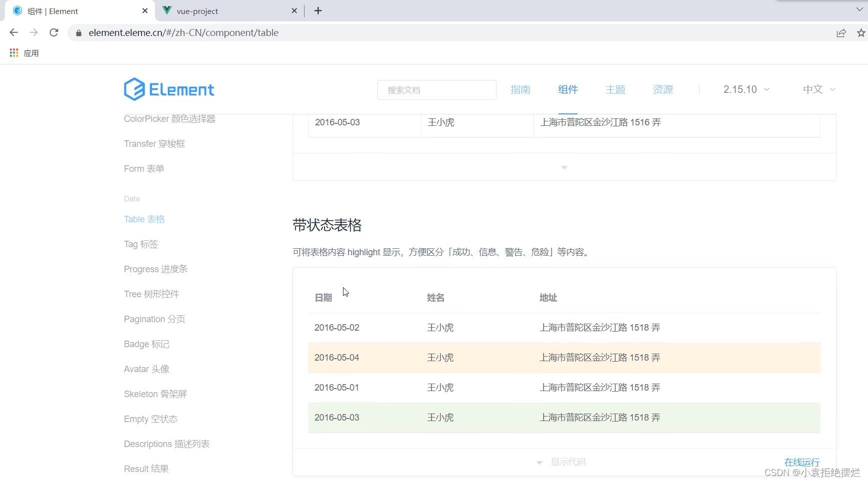Open the 资源 nav item
868x482 pixels.
coord(662,89)
